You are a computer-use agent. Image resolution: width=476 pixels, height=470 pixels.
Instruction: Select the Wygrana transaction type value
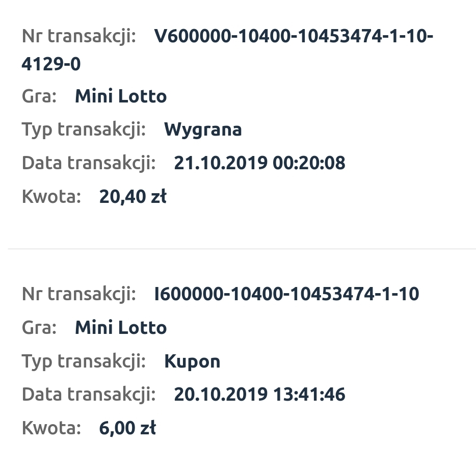(x=203, y=129)
